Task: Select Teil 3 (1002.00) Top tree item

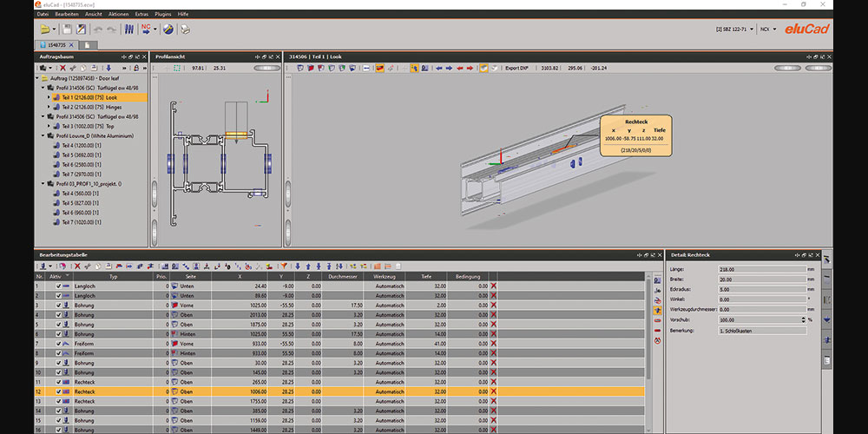Action: pyautogui.click(x=89, y=127)
